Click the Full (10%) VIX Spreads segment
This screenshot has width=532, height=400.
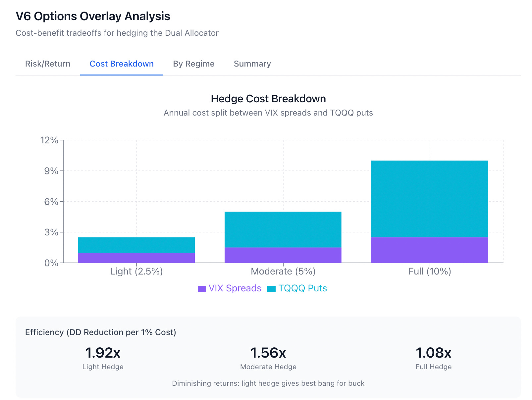click(x=430, y=250)
